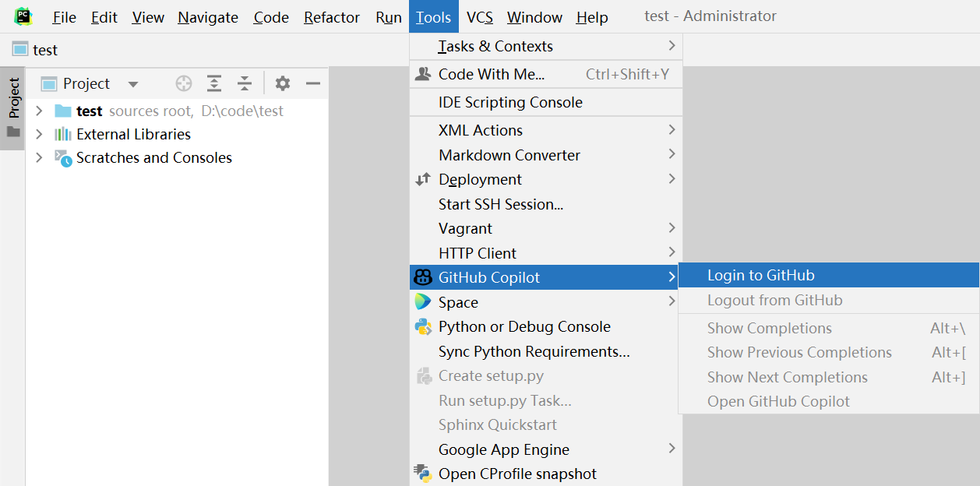
Task: Open the View menu
Action: 148,17
